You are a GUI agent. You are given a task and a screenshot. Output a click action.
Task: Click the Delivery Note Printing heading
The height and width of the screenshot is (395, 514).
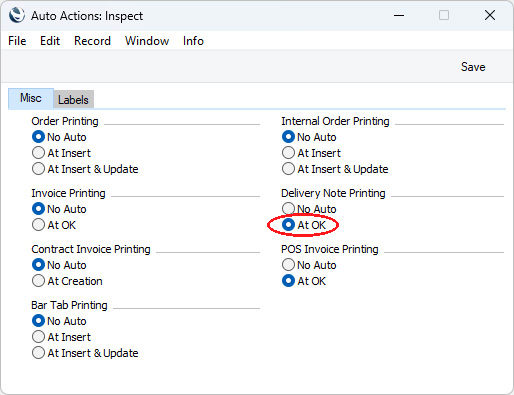[333, 193]
